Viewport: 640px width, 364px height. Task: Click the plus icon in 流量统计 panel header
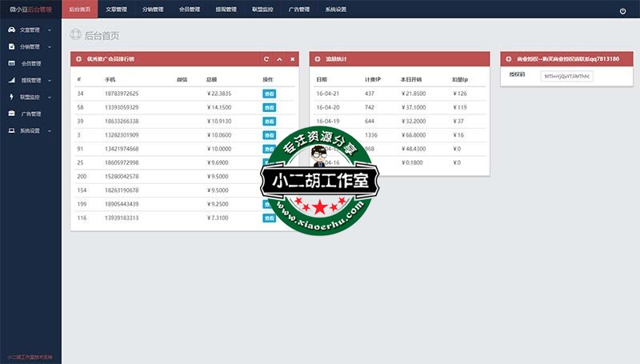318,59
